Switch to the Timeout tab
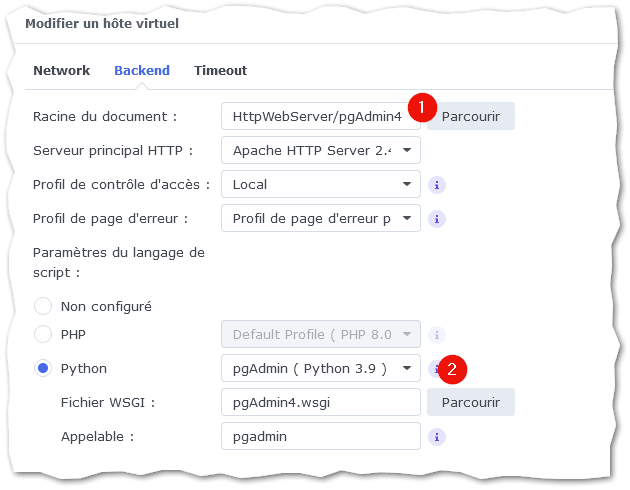The height and width of the screenshot is (490, 630). click(x=220, y=71)
